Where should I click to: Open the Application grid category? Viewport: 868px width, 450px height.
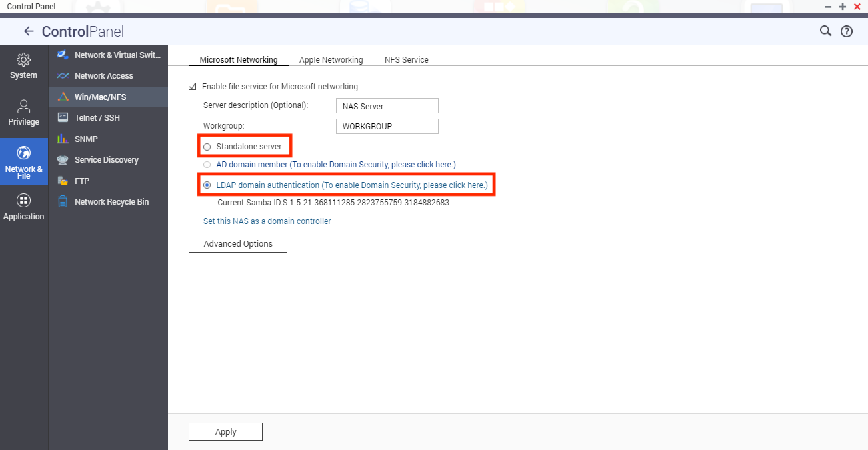(23, 207)
